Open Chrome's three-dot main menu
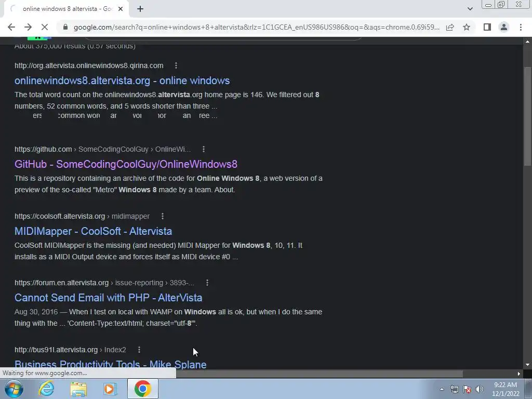Viewport: 532px width, 399px height. tap(521, 27)
